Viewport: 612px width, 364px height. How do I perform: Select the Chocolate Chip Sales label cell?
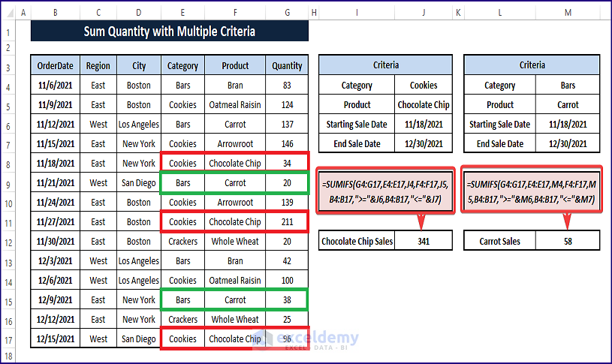click(x=357, y=241)
